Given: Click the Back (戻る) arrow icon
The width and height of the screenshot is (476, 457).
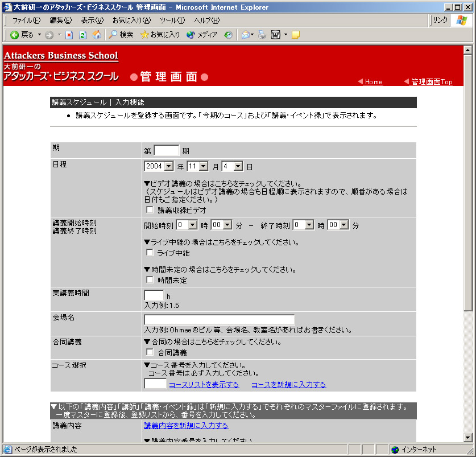Looking at the screenshot, I should click(x=14, y=35).
